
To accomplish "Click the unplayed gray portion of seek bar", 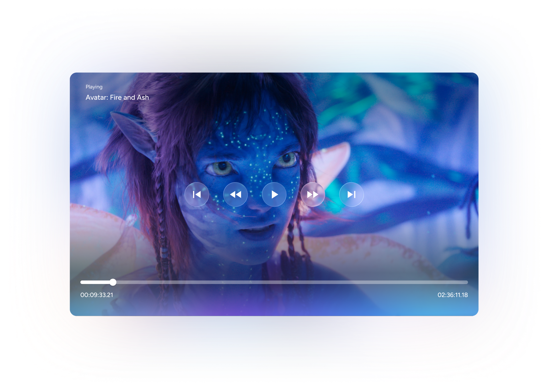I will [285, 282].
